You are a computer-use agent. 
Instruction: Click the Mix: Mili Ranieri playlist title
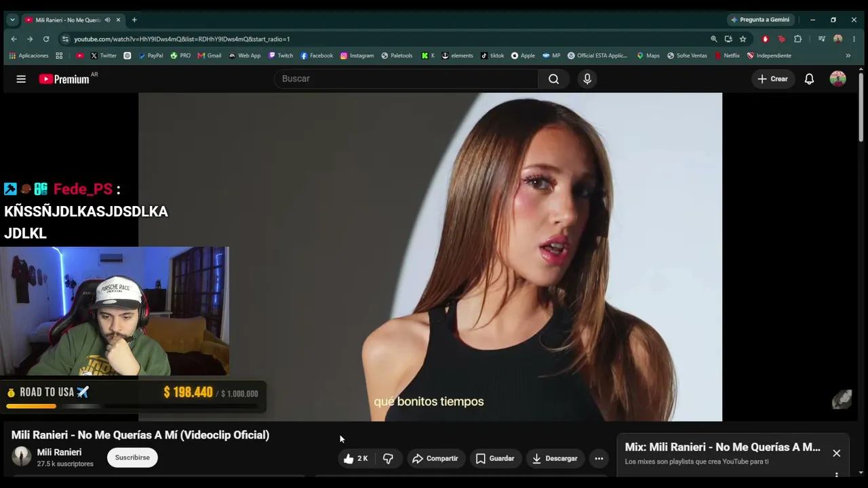tap(723, 447)
